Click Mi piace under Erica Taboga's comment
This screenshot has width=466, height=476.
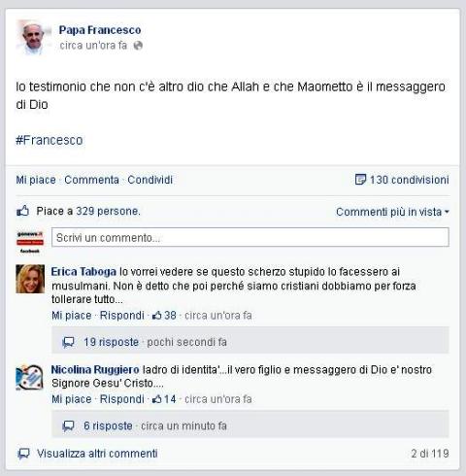pyautogui.click(x=72, y=315)
